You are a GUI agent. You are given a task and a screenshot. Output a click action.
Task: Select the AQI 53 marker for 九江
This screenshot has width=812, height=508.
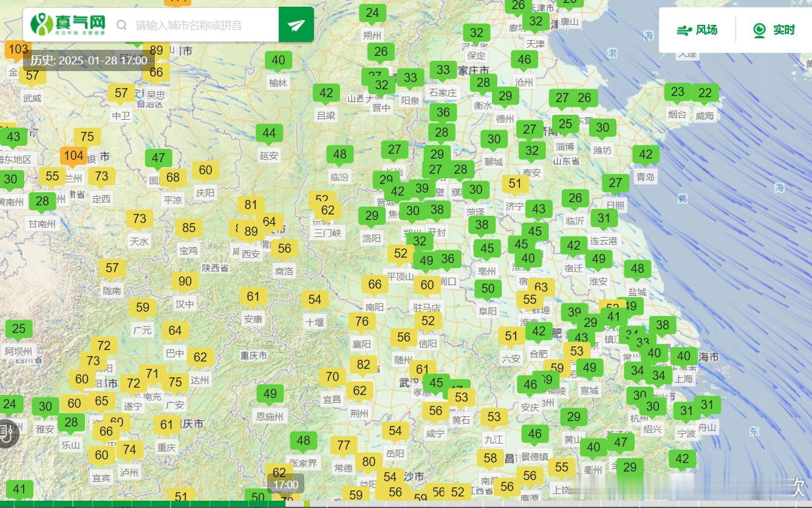pyautogui.click(x=494, y=417)
